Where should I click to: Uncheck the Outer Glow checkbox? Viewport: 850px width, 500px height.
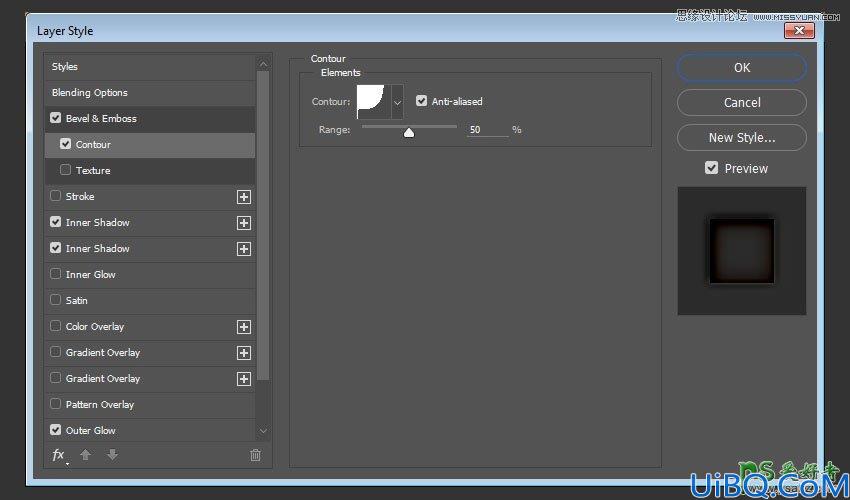55,430
